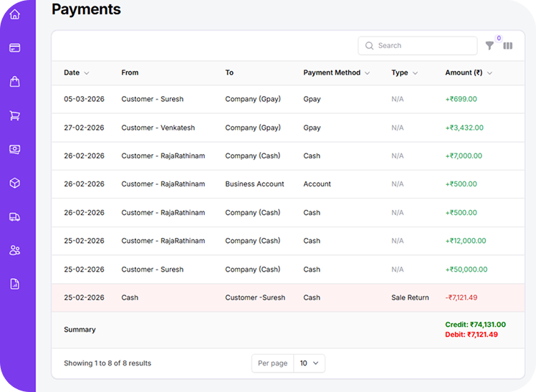
Task: Open the card payments sidebar icon
Action: click(15, 48)
